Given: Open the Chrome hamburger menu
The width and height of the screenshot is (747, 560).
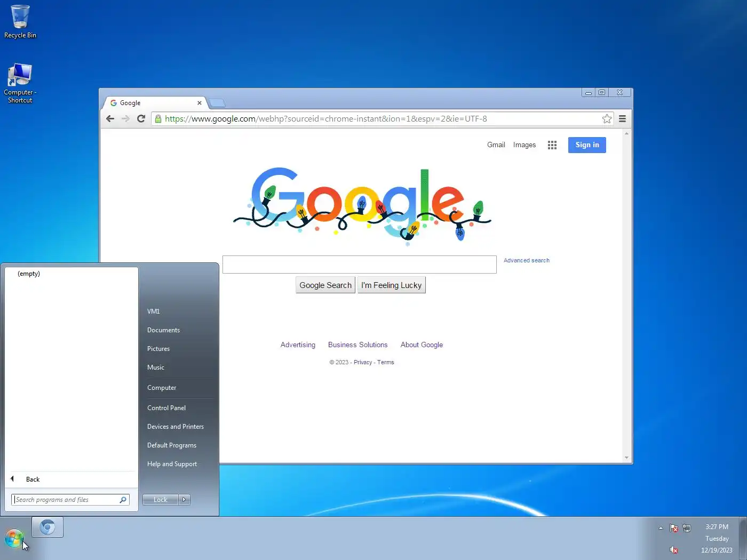Looking at the screenshot, I should tap(622, 118).
